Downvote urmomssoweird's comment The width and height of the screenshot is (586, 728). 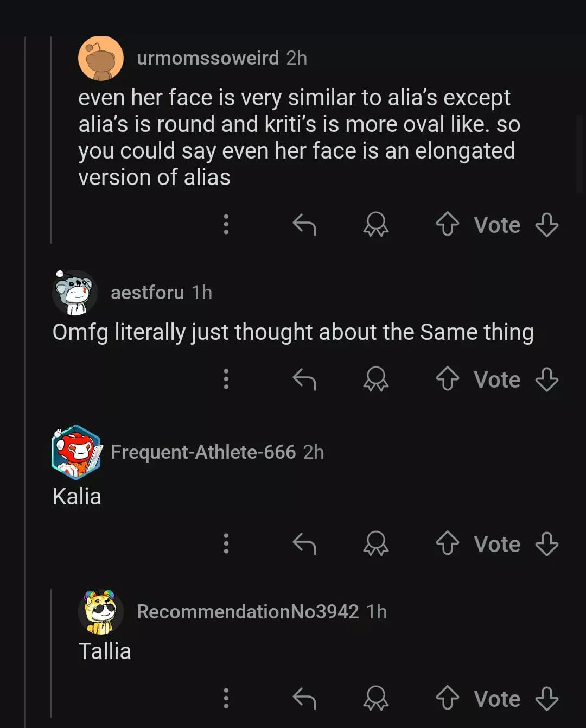546,224
